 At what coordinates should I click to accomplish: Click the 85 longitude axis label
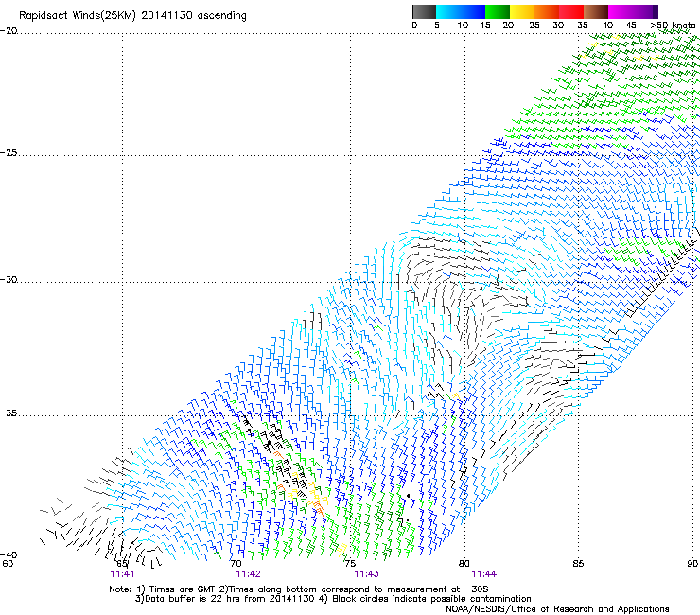click(578, 563)
